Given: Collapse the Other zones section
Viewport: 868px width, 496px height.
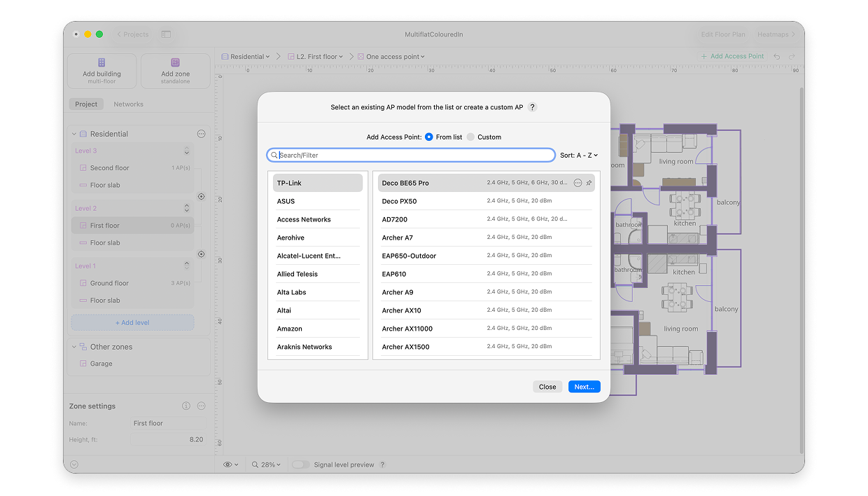Looking at the screenshot, I should point(74,347).
